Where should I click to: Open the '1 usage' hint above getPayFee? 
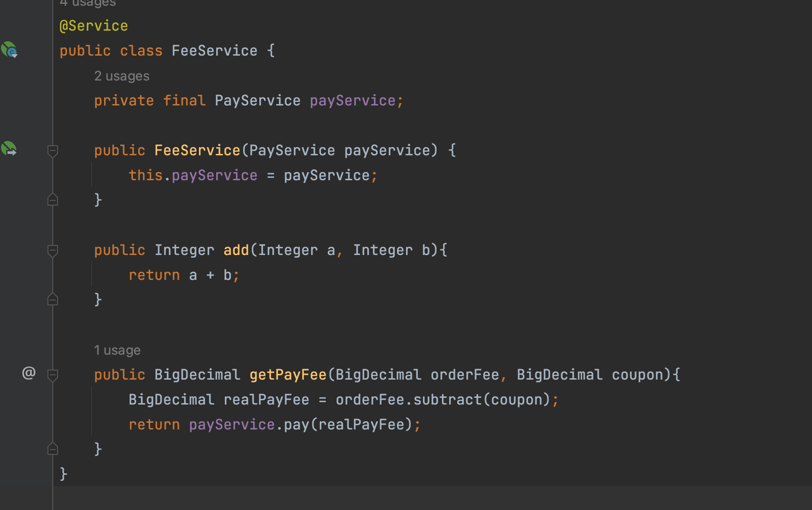117,350
